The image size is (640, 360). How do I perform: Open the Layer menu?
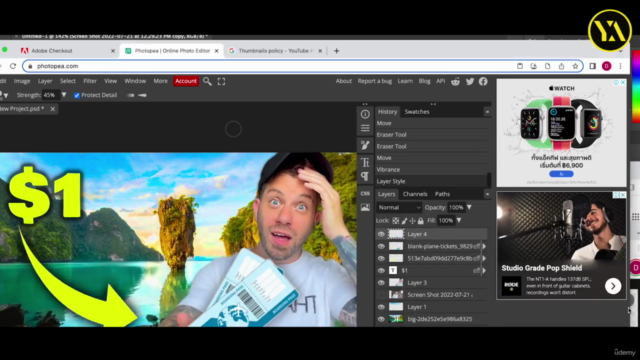pos(45,81)
